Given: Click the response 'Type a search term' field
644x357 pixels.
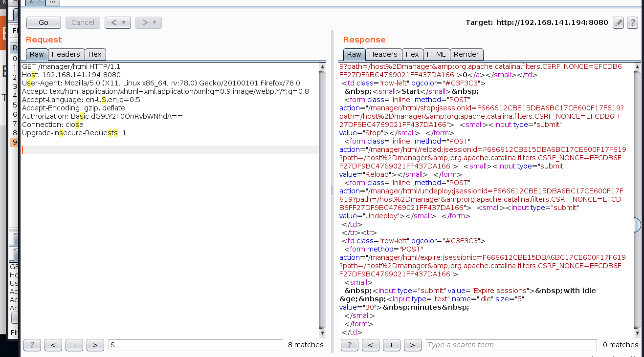Looking at the screenshot, I should click(x=511, y=345).
